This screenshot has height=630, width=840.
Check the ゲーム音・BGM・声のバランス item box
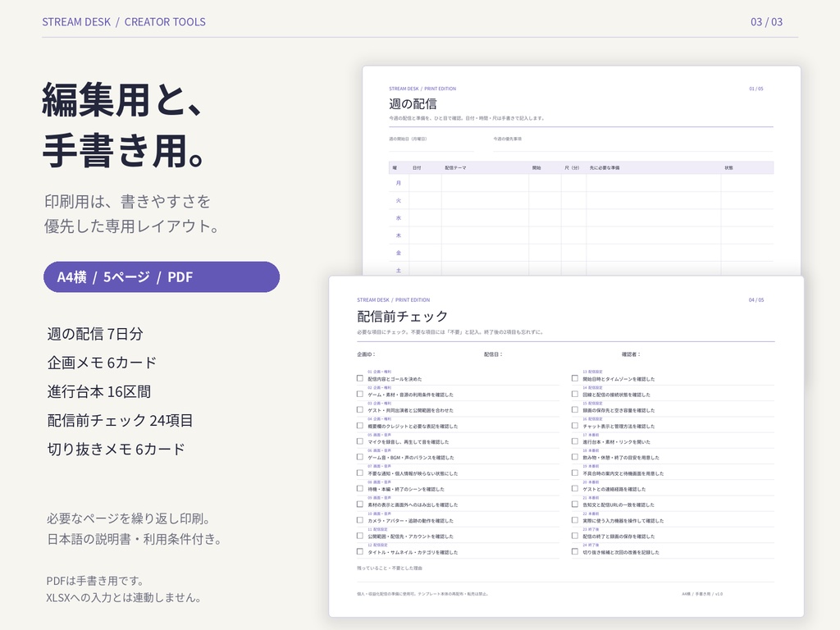(x=360, y=457)
